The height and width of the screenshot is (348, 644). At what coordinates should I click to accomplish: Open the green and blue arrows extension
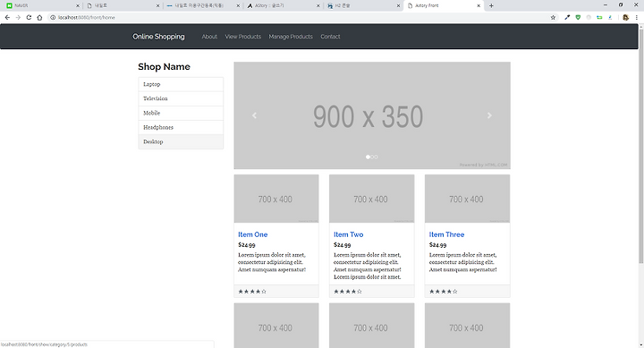pyautogui.click(x=599, y=17)
